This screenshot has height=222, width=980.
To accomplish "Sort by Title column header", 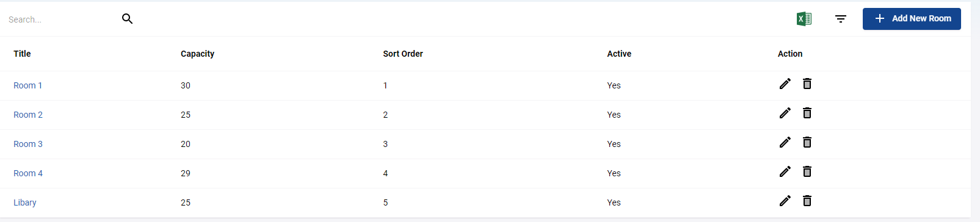I will click(x=22, y=54).
